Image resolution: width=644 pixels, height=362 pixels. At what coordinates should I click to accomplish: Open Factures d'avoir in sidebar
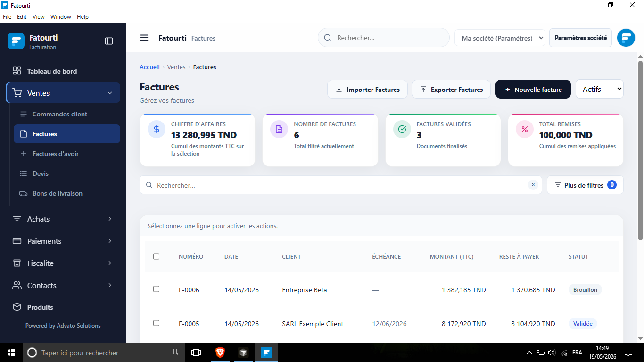(x=67, y=154)
